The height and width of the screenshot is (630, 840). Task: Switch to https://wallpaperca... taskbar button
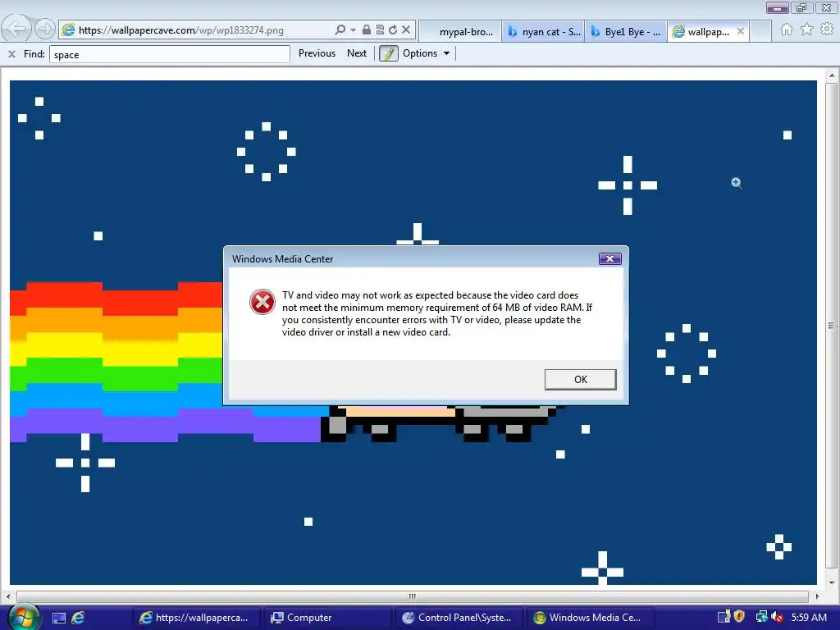196,618
